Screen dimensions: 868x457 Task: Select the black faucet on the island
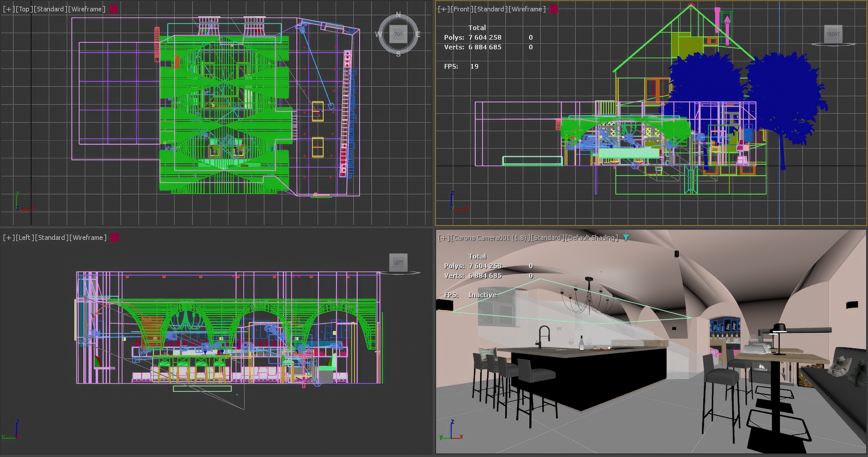pyautogui.click(x=543, y=336)
